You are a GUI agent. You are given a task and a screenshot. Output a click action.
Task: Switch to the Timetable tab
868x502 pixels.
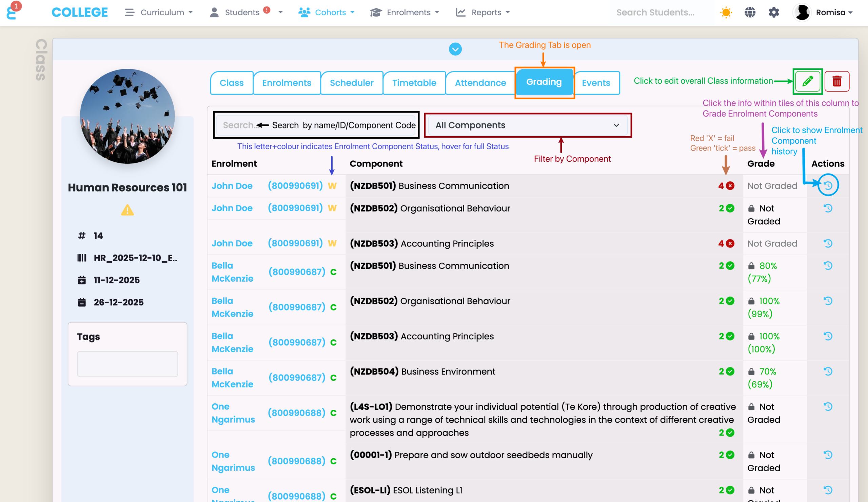tap(414, 83)
